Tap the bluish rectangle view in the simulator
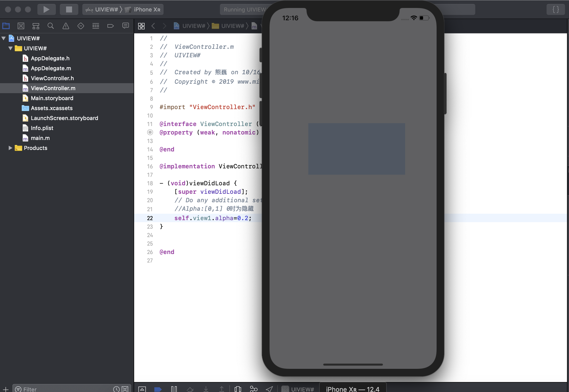Image resolution: width=569 pixels, height=392 pixels. click(357, 149)
